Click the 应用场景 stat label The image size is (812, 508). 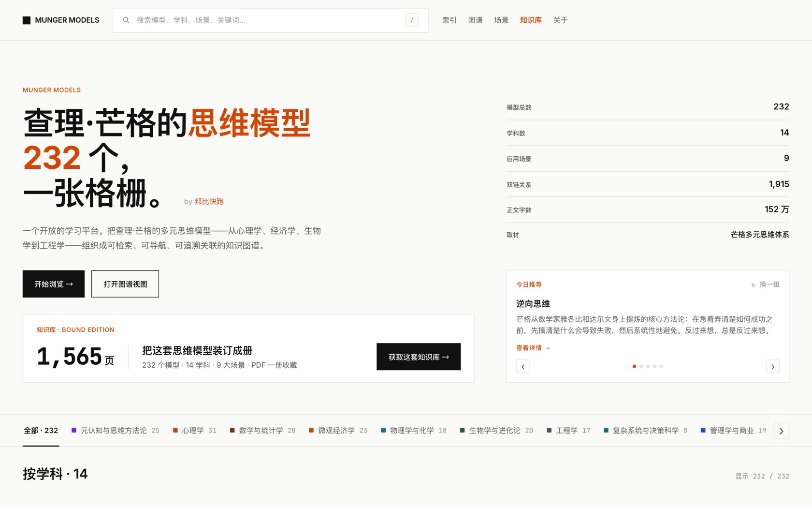click(519, 159)
